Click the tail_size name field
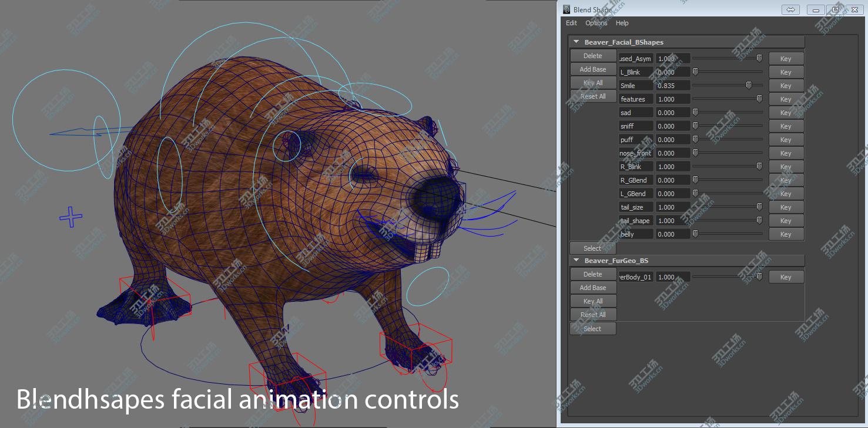 click(x=635, y=207)
